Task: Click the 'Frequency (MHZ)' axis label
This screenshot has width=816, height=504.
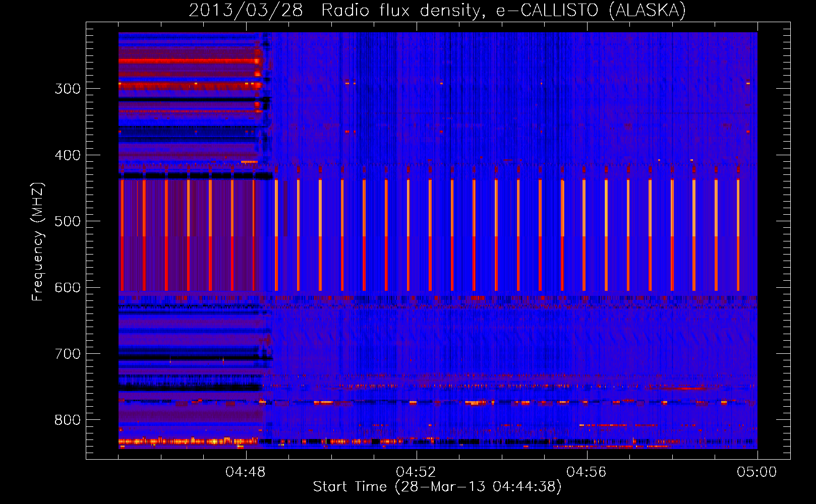Action: (38, 242)
